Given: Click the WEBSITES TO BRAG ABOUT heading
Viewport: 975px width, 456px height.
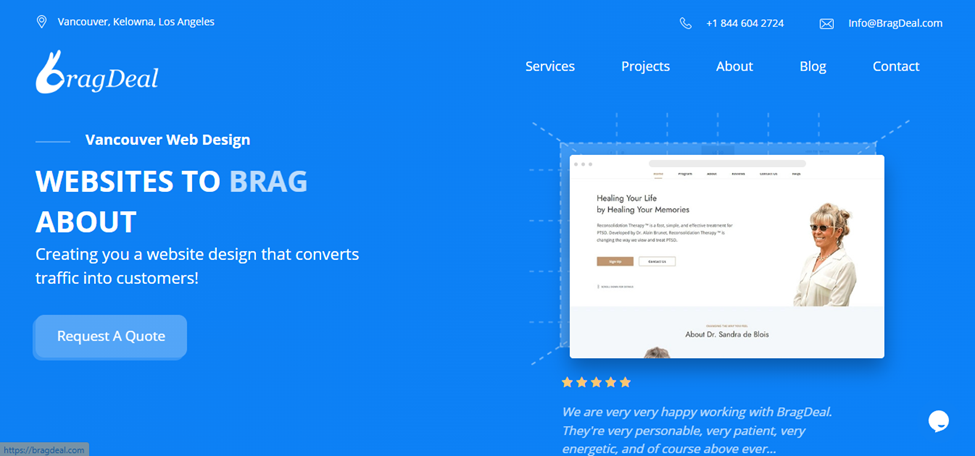Looking at the screenshot, I should tap(172, 201).
